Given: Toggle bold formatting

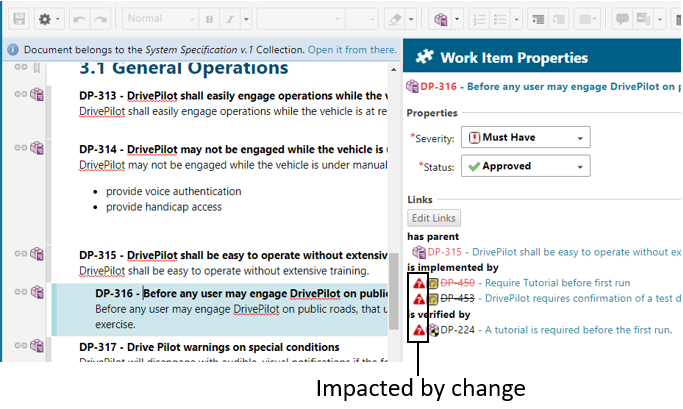Looking at the screenshot, I should 209,18.
